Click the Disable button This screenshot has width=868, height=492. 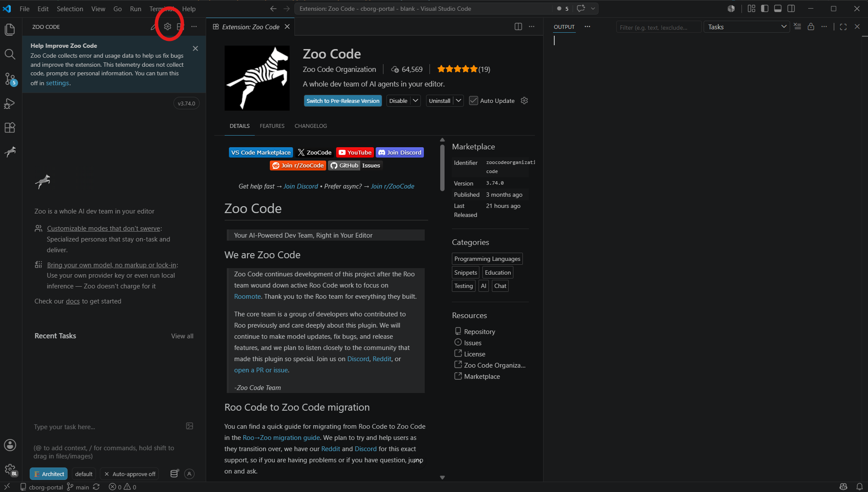(x=398, y=101)
